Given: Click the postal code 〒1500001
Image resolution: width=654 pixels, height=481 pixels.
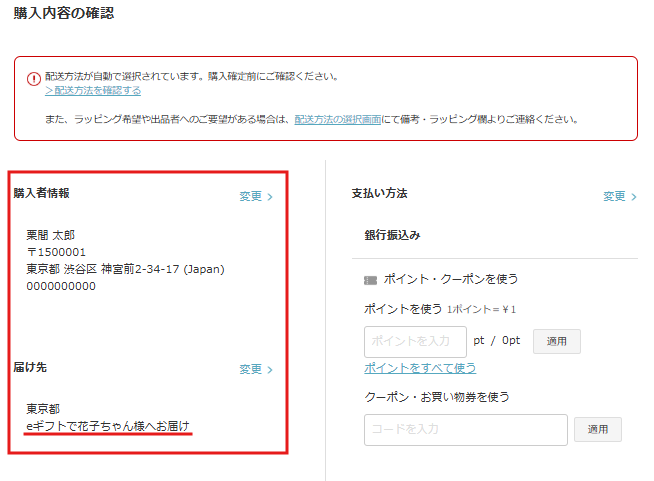Looking at the screenshot, I should coord(56,252).
